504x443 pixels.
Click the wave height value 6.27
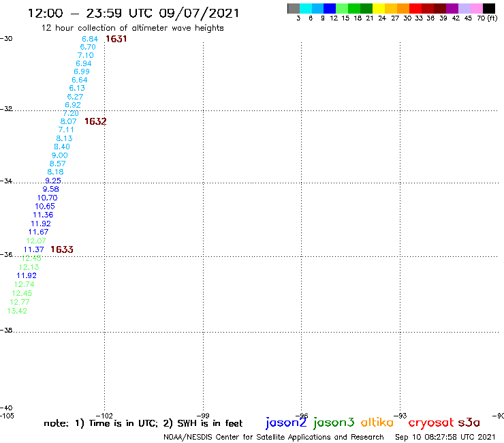tap(75, 97)
